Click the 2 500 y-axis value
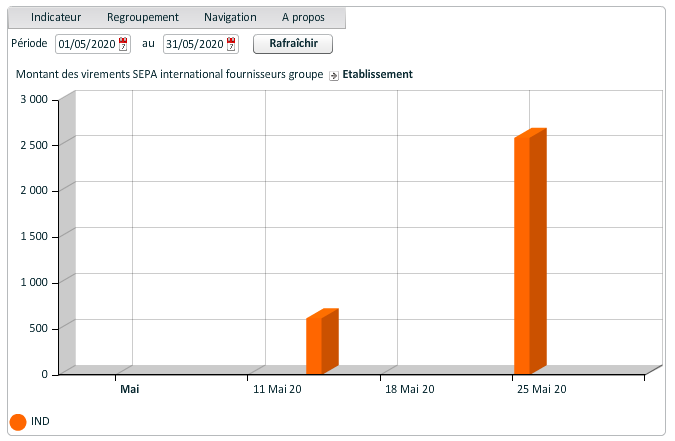This screenshot has height=441, width=675. pyautogui.click(x=34, y=145)
